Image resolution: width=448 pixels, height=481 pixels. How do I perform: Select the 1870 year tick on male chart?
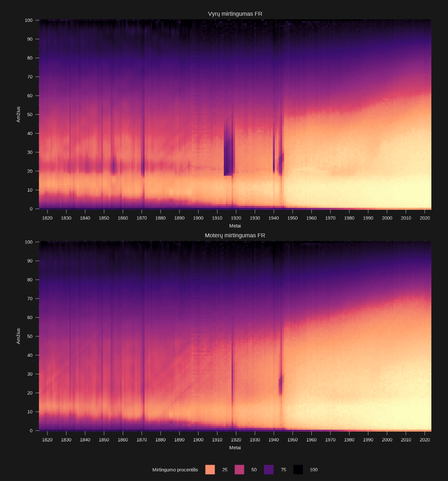click(142, 218)
